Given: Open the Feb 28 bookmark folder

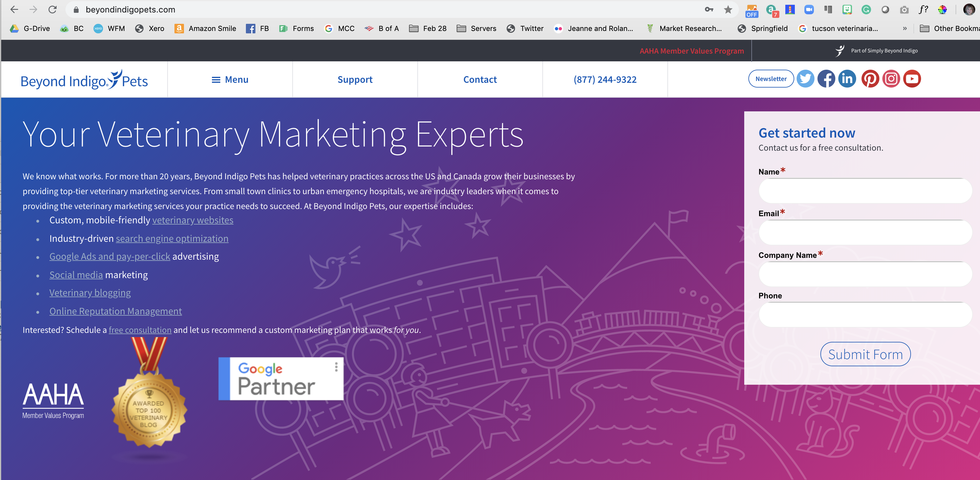Looking at the screenshot, I should point(427,29).
